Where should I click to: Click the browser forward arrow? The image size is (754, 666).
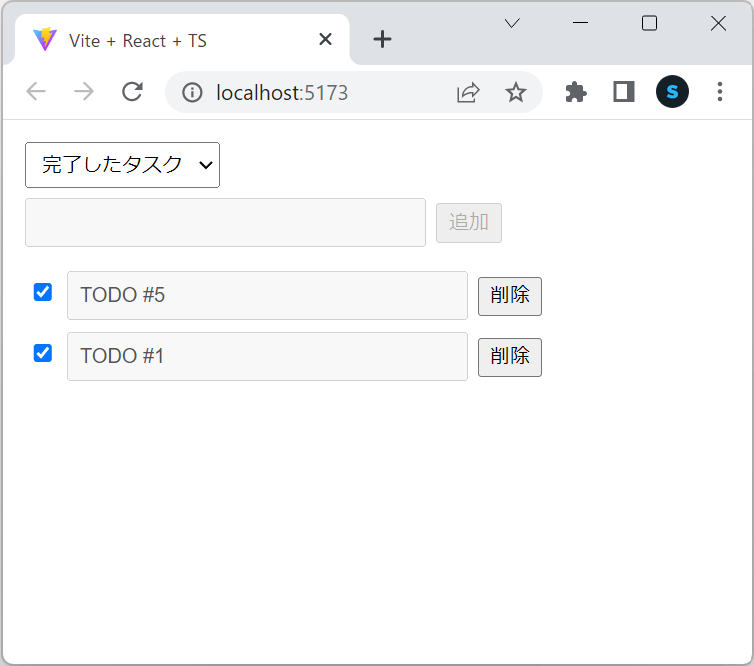point(84,91)
